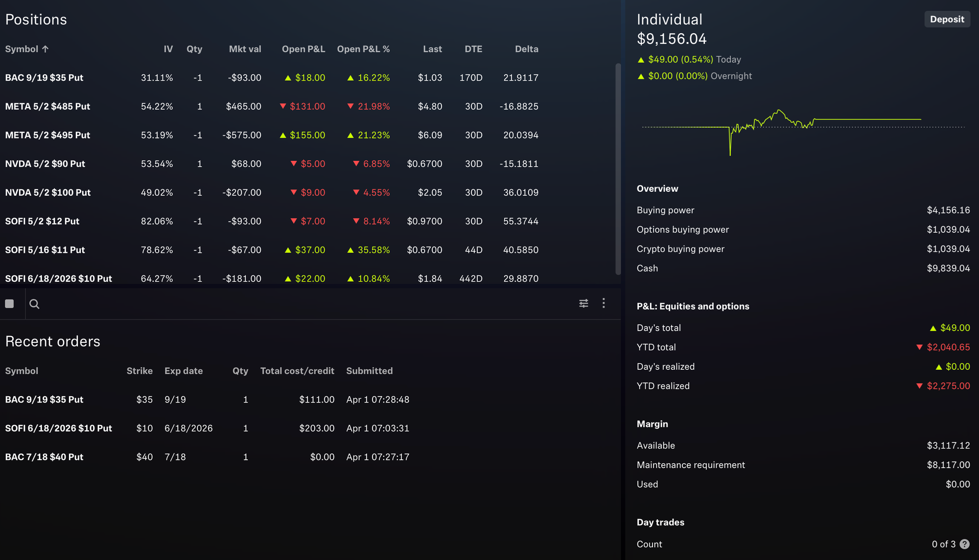Click the account balance $9,156.04
Viewport: 979px width, 560px height.
[x=672, y=39]
